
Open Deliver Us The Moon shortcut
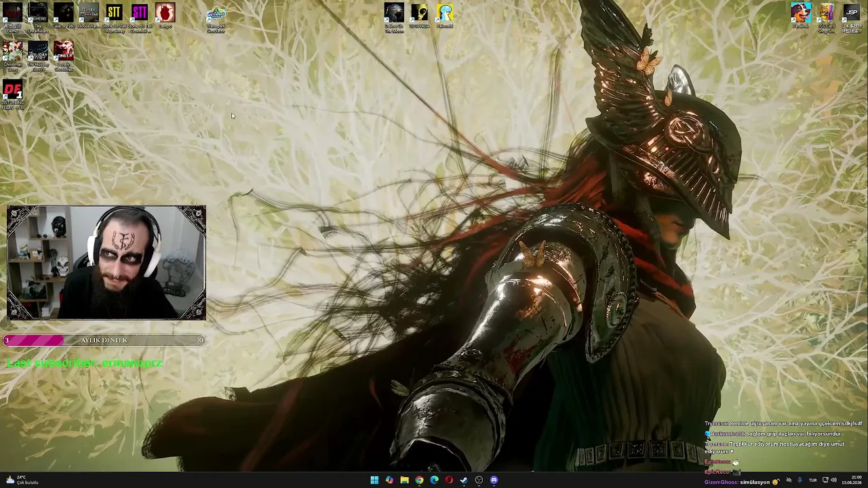pyautogui.click(x=394, y=18)
